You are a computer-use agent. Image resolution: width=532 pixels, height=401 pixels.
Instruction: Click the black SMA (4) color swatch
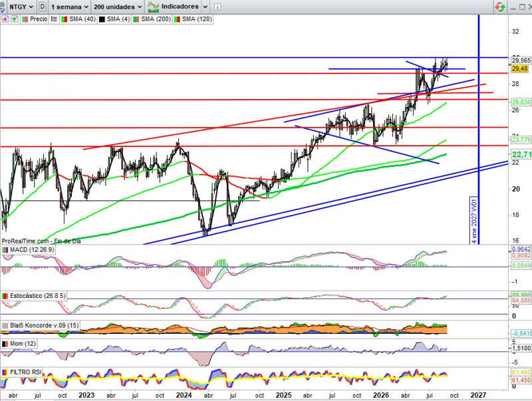click(102, 19)
